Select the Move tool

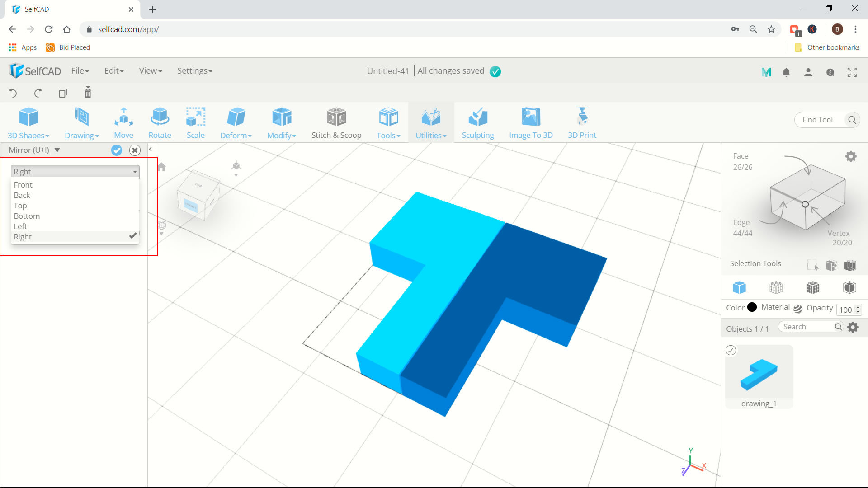pyautogui.click(x=123, y=123)
